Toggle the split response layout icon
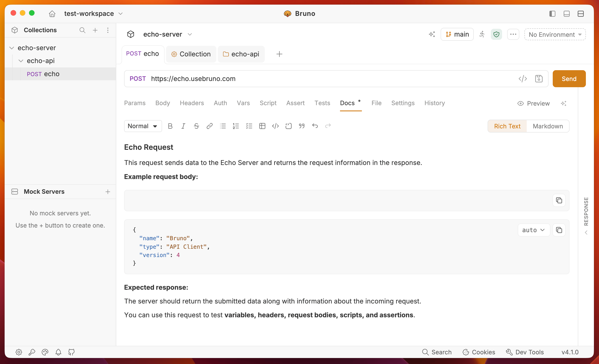The image size is (599, 364). (x=581, y=14)
